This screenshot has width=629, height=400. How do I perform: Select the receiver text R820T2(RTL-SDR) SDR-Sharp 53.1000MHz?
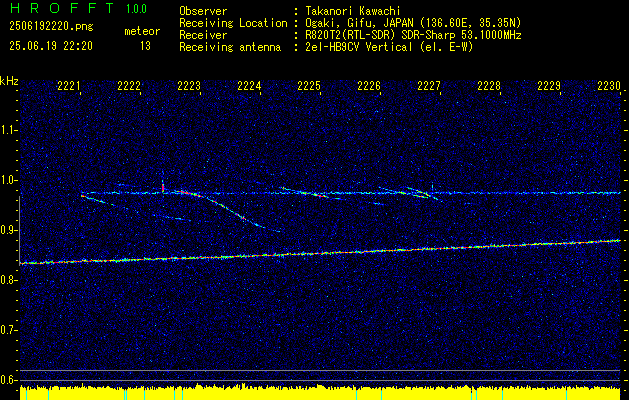pyautogui.click(x=413, y=35)
